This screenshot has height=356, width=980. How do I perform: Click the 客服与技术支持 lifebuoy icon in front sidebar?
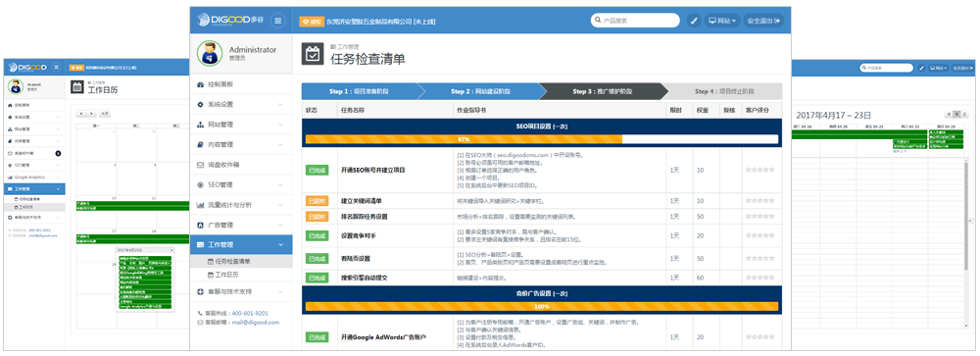[201, 291]
